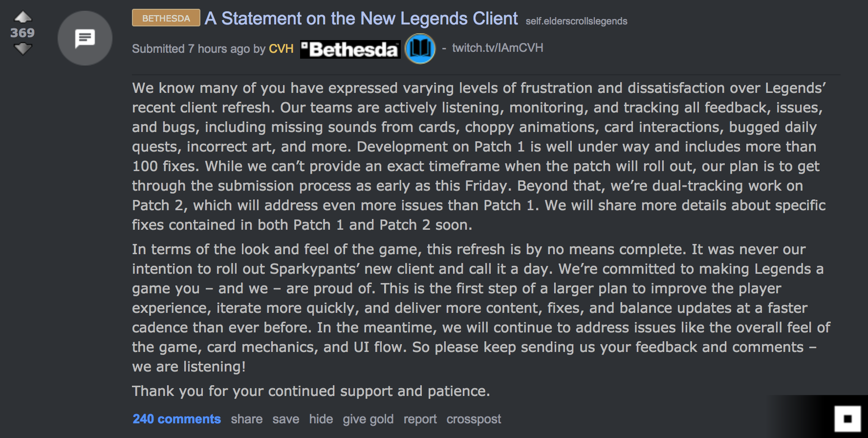The image size is (868, 438).
Task: Hide this post from the listing
Action: point(321,419)
